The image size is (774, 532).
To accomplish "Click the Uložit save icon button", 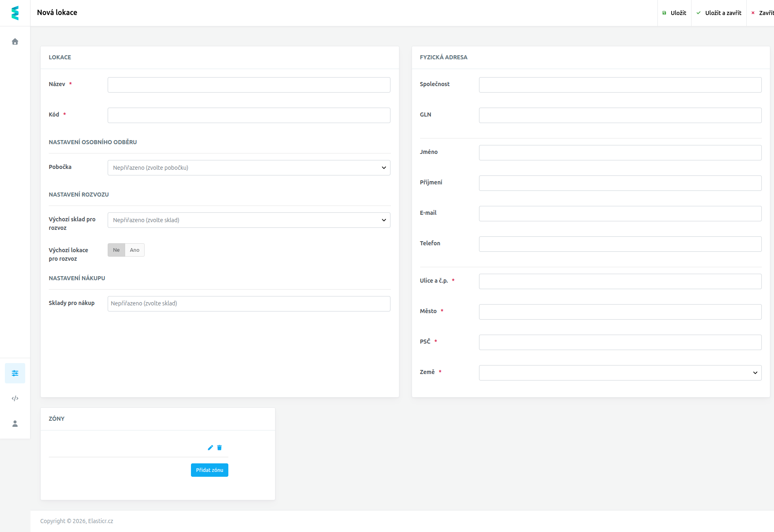I will coord(674,13).
